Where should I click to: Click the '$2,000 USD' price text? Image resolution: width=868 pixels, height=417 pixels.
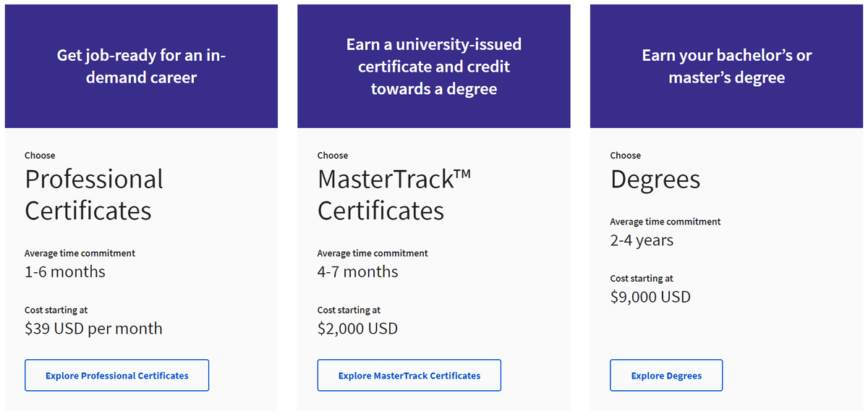(357, 329)
